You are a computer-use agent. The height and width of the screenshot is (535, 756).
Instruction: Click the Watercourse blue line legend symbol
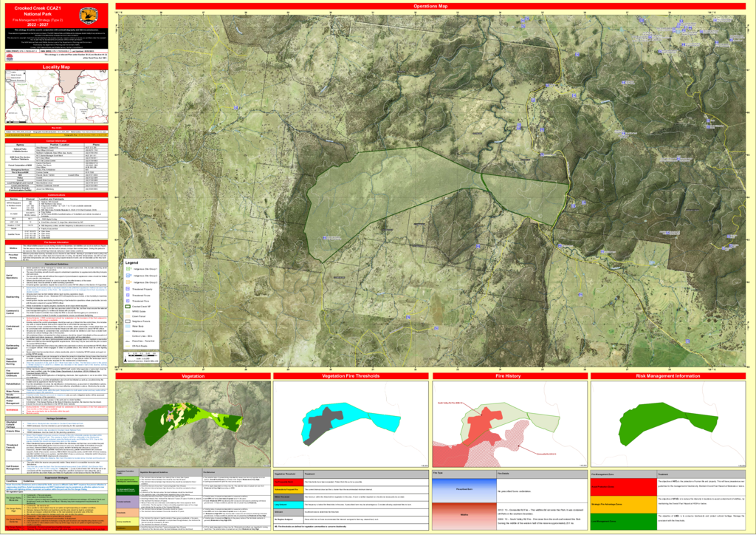point(128,331)
